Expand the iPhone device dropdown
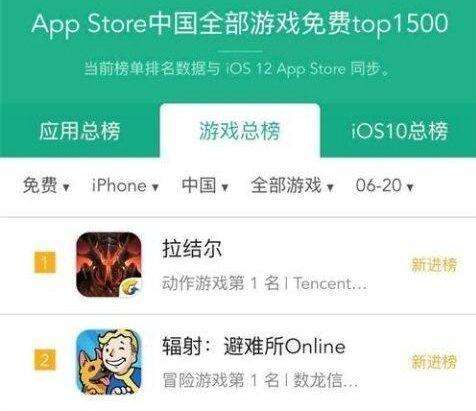 click(x=125, y=186)
